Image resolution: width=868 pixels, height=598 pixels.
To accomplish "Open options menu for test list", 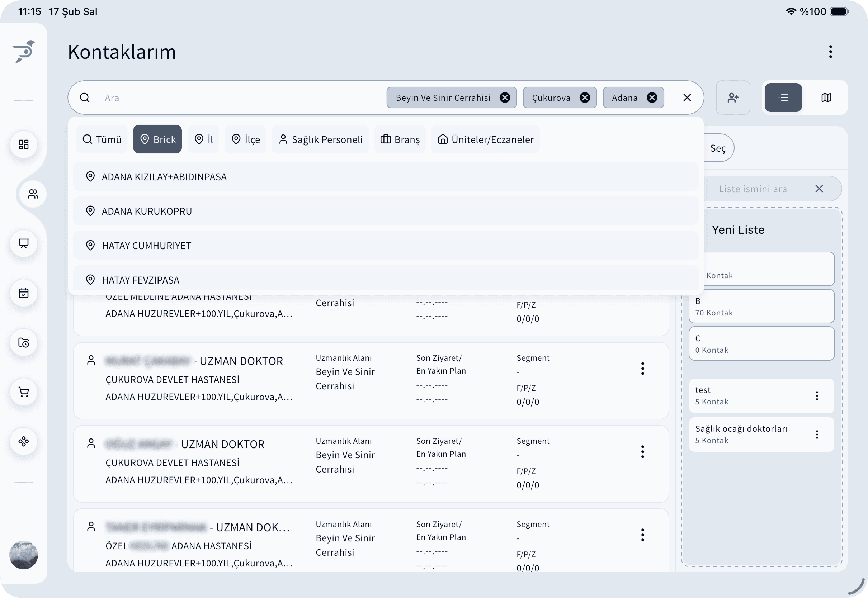I will (817, 396).
